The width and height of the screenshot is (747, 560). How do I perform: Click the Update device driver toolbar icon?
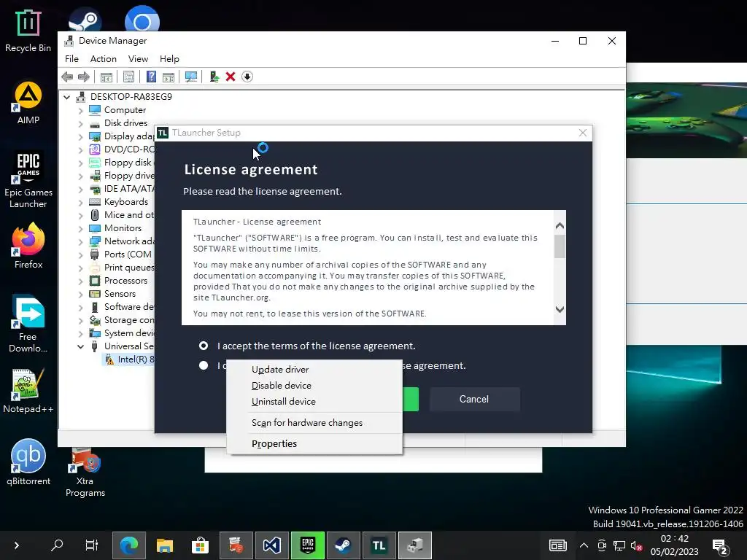coord(214,77)
